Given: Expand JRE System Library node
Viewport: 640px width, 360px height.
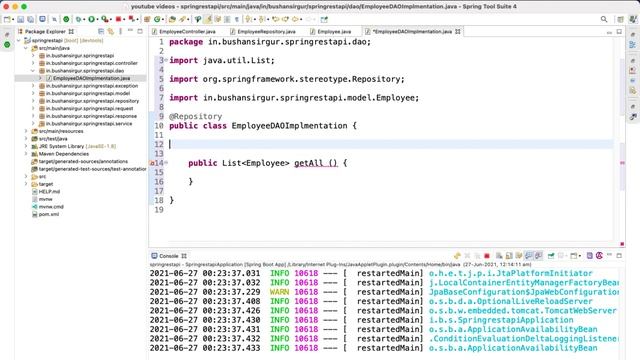Looking at the screenshot, I should click(x=26, y=146).
